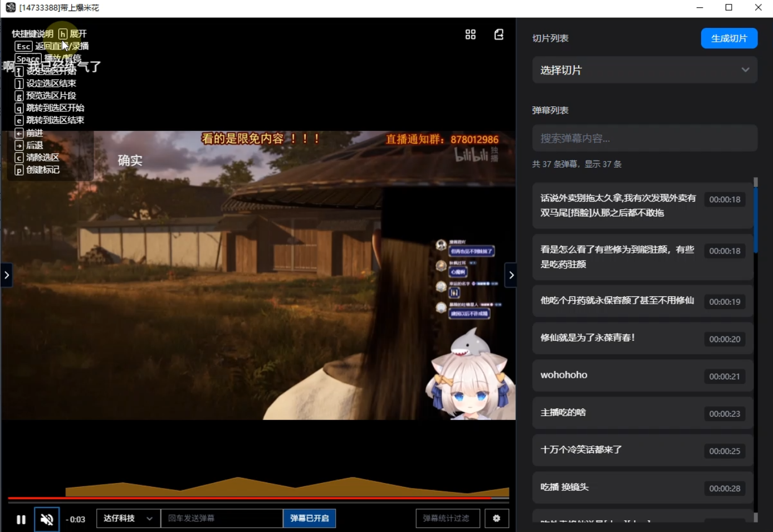Jump to timestamp 00:00:20
773x532 pixels.
tap(725, 339)
